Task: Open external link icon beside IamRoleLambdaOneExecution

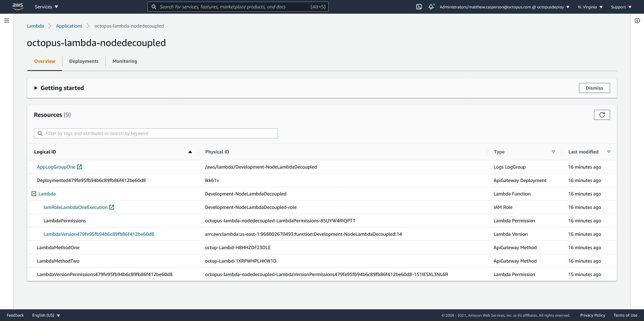Action: point(112,207)
